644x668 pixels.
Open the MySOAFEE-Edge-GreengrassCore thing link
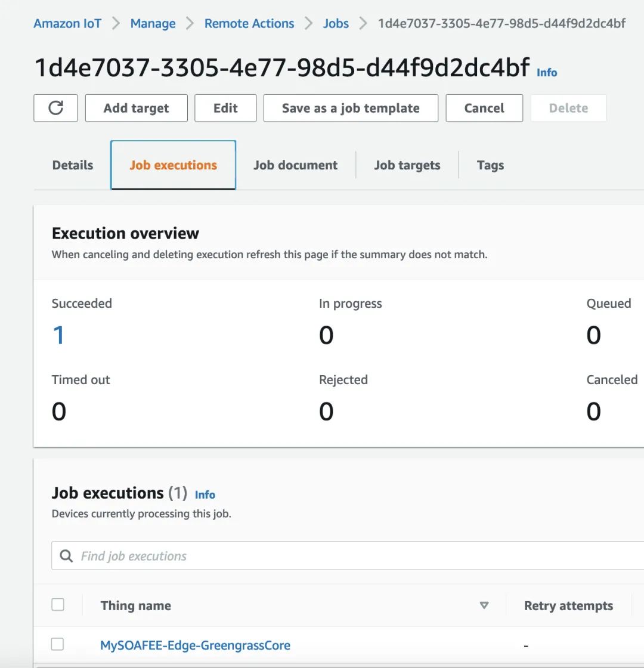tap(195, 645)
